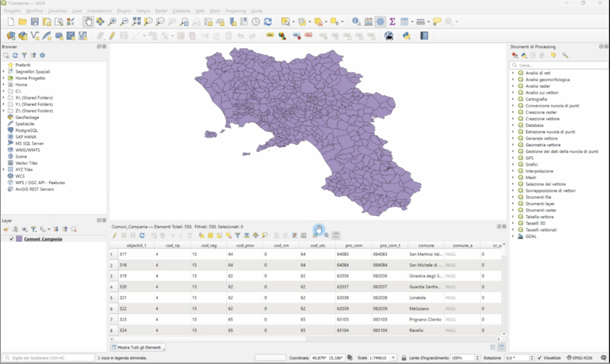Create a new project with blank page icon

click(11, 22)
